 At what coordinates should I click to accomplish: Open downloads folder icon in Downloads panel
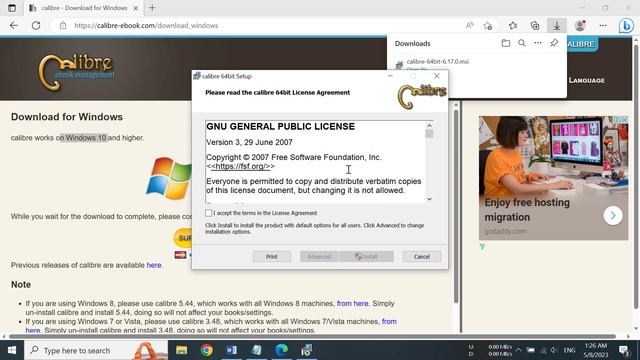point(506,43)
